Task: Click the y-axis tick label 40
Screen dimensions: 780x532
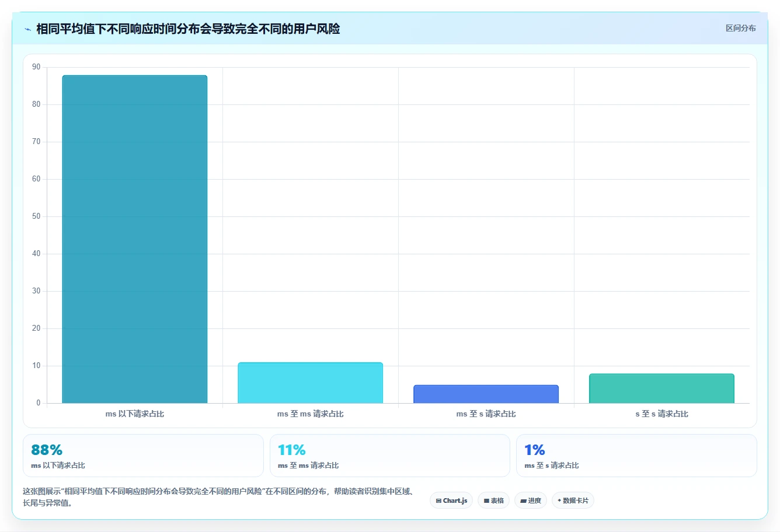Action: point(37,254)
